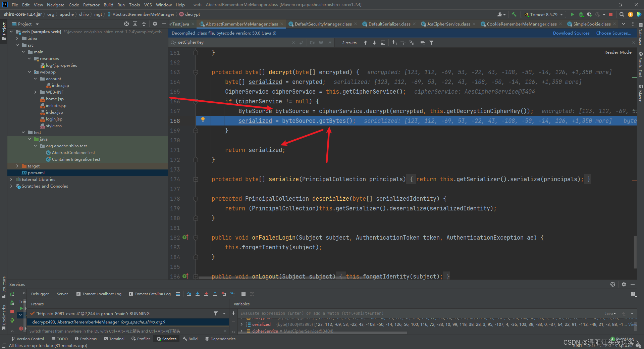Click Step Over in debugger toolbar
Image resolution: width=644 pixels, height=349 pixels.
pos(189,294)
